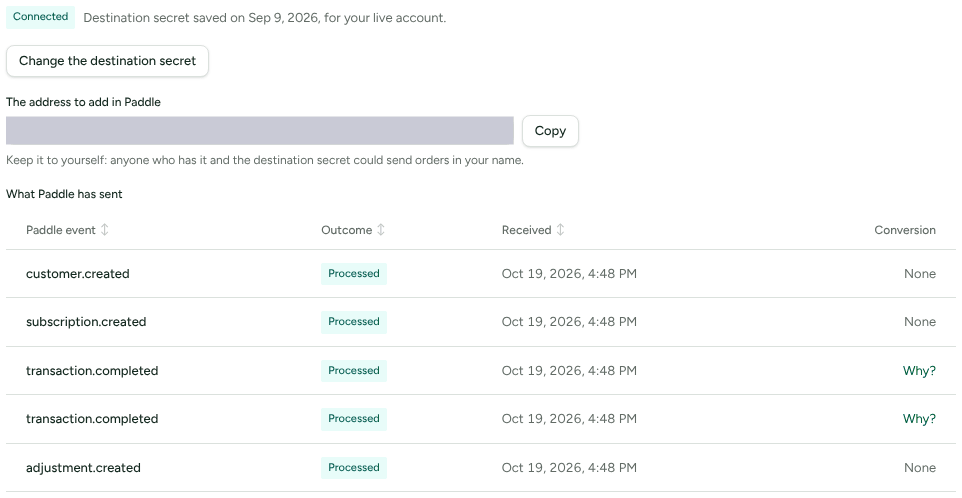
Task: Click first transaction.completed event name
Action: click(x=92, y=370)
